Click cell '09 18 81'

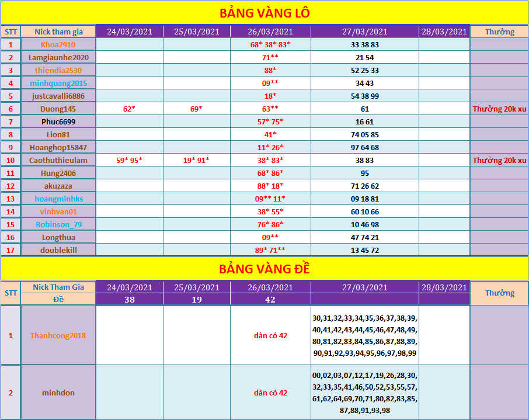pyautogui.click(x=365, y=199)
